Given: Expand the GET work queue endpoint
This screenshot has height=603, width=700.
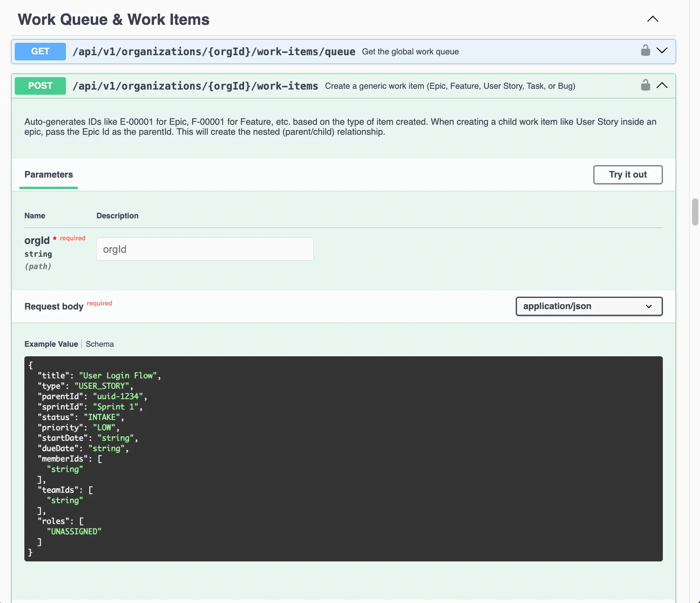Looking at the screenshot, I should click(662, 51).
